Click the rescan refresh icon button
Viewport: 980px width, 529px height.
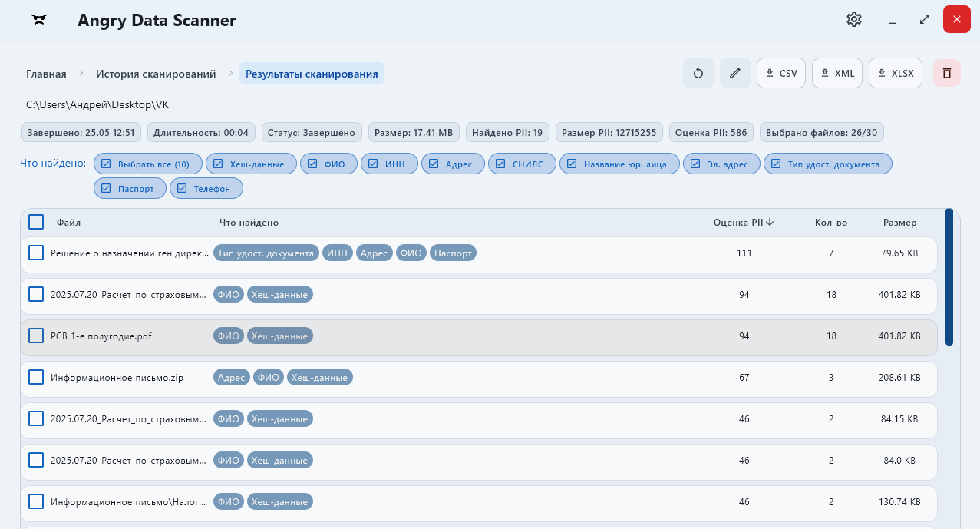pos(698,73)
